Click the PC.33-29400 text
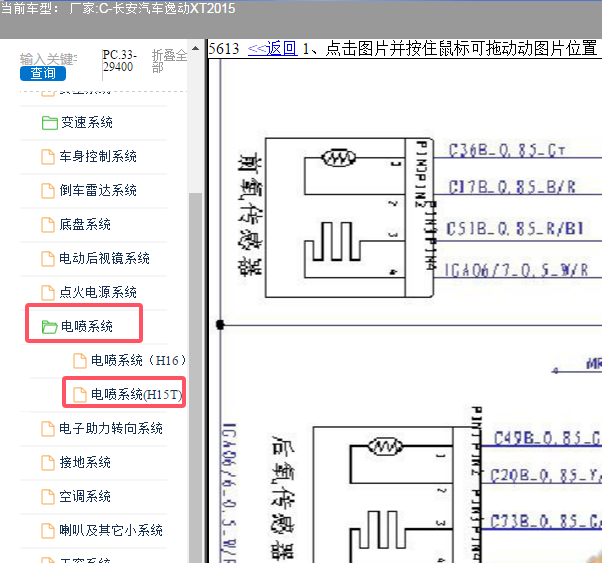602x563 pixels. (x=119, y=61)
